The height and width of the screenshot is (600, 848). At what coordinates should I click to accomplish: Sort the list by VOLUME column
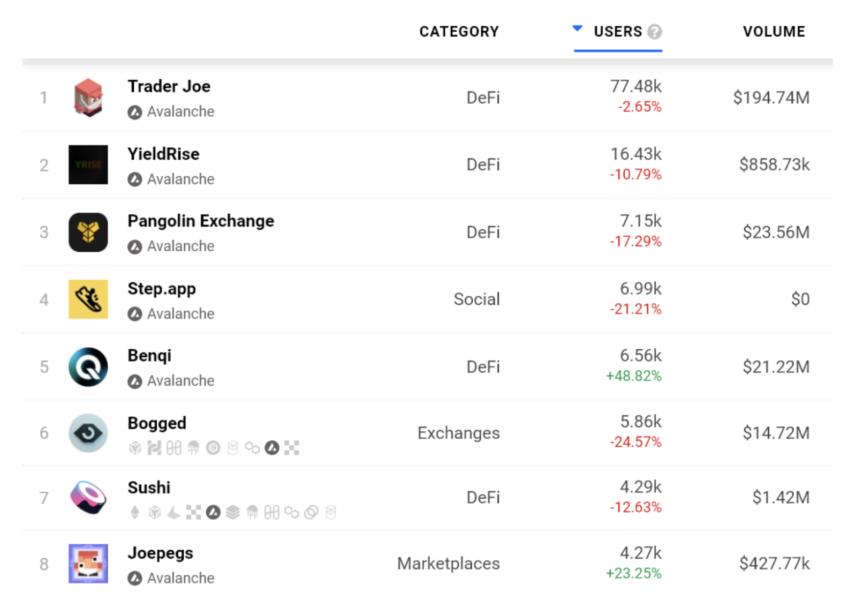coord(773,31)
